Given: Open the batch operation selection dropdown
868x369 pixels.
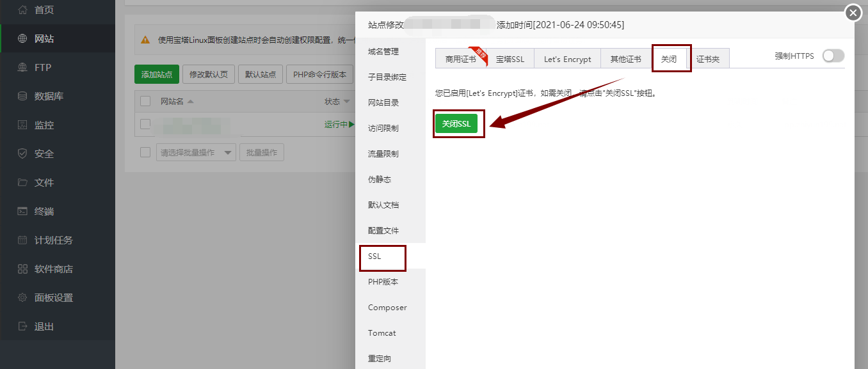Looking at the screenshot, I should pos(196,152).
